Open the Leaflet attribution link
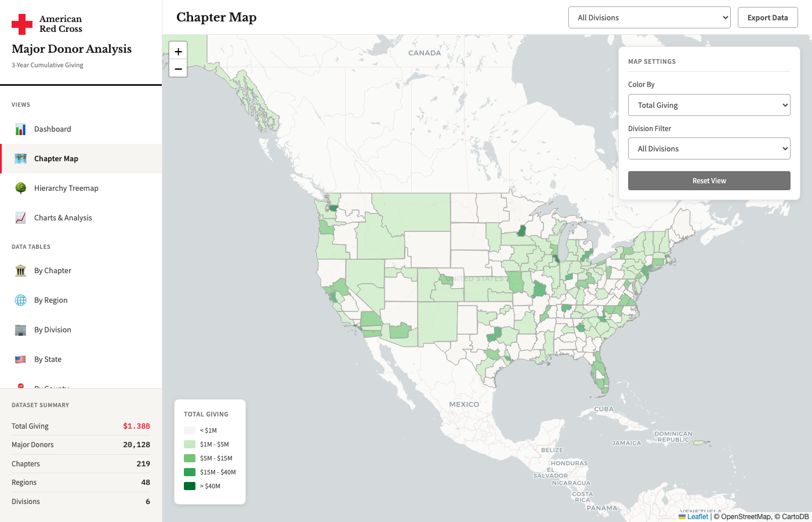812x522 pixels. point(694,517)
